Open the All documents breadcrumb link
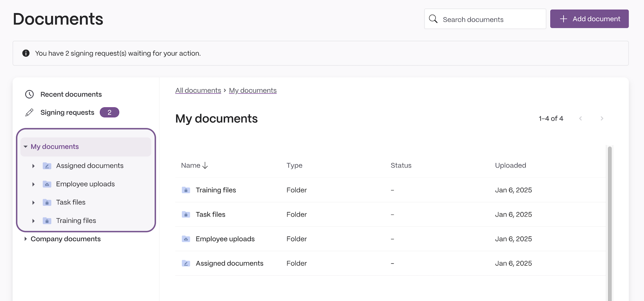The height and width of the screenshot is (301, 644). pyautogui.click(x=198, y=90)
